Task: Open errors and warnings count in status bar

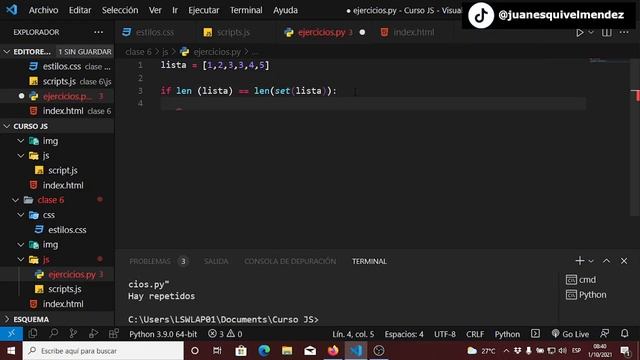Action: tap(225, 334)
